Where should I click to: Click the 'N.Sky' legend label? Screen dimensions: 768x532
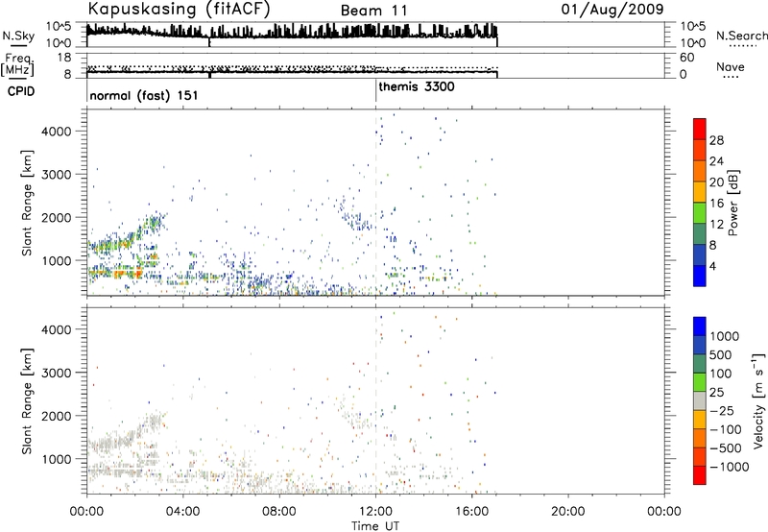click(18, 36)
